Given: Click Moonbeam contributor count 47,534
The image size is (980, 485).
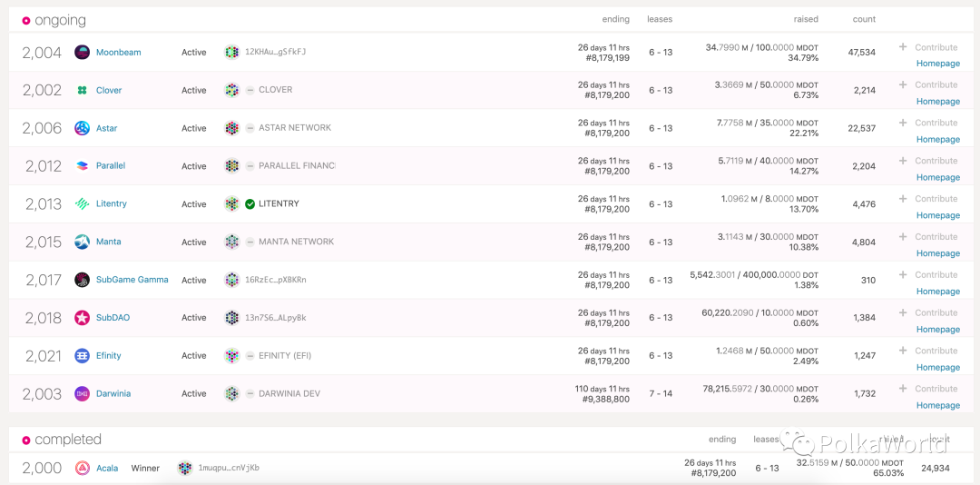Looking at the screenshot, I should [x=862, y=53].
